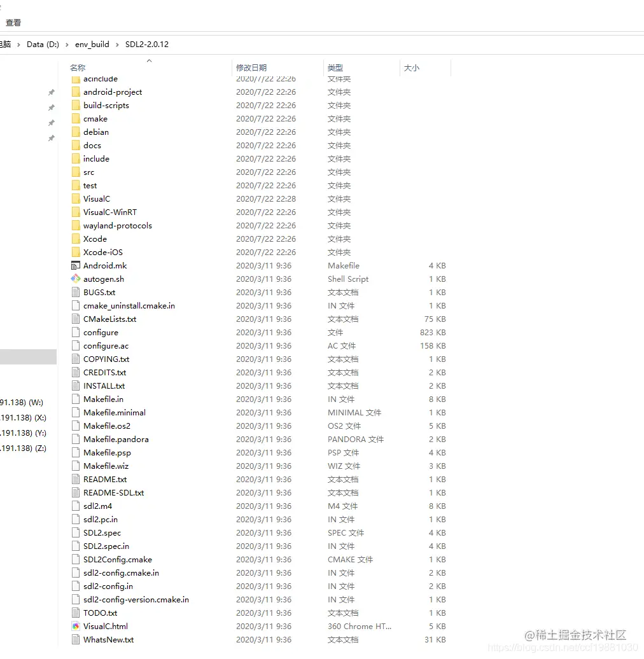Select network drive (W:) in sidebar

point(22,403)
